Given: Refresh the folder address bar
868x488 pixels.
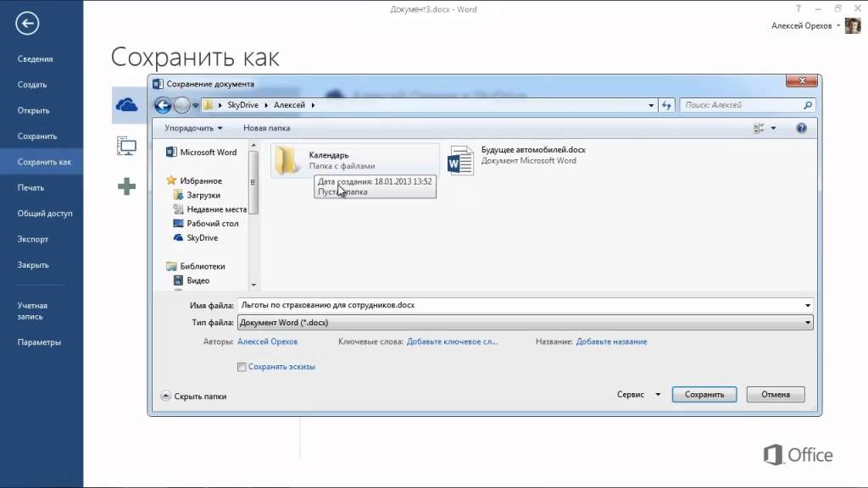Looking at the screenshot, I should 666,105.
